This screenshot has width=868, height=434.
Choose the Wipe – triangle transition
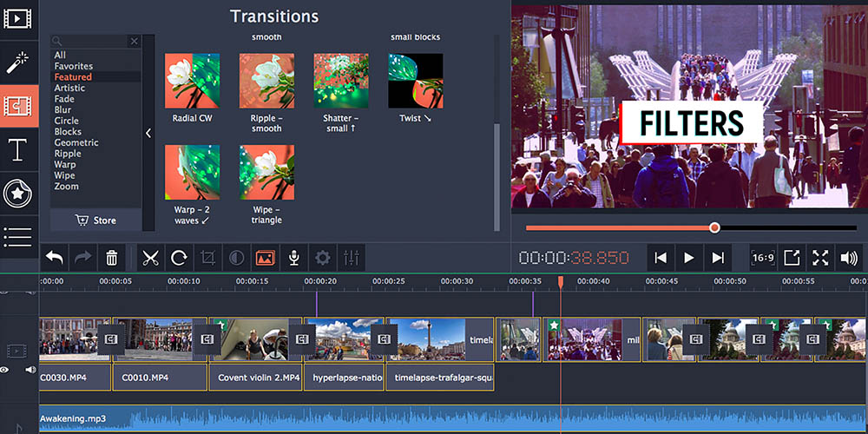pos(266,172)
